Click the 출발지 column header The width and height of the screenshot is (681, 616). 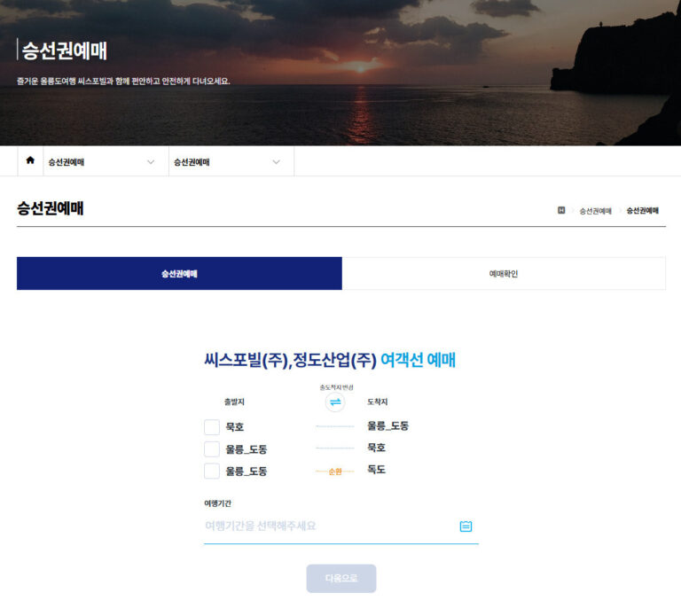tap(234, 402)
